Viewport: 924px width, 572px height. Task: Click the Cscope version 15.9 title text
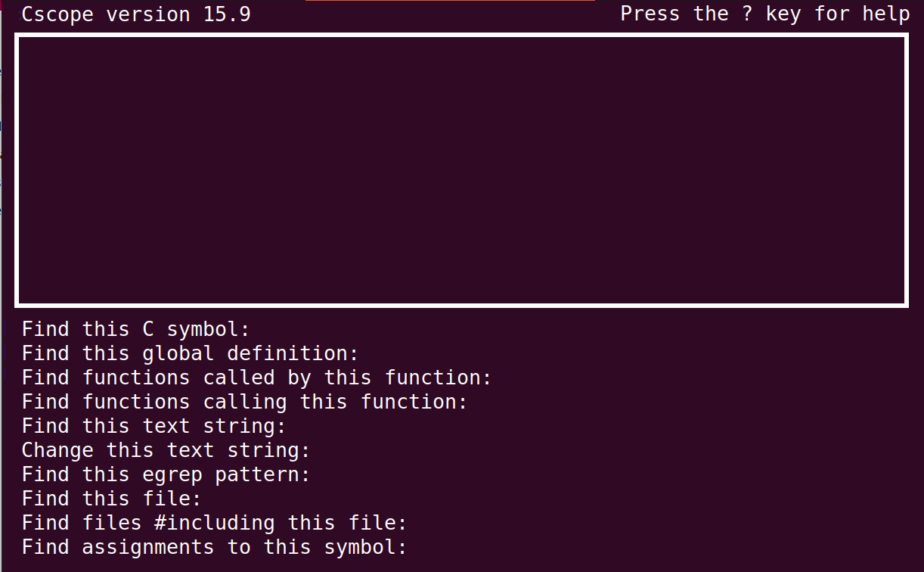point(136,14)
